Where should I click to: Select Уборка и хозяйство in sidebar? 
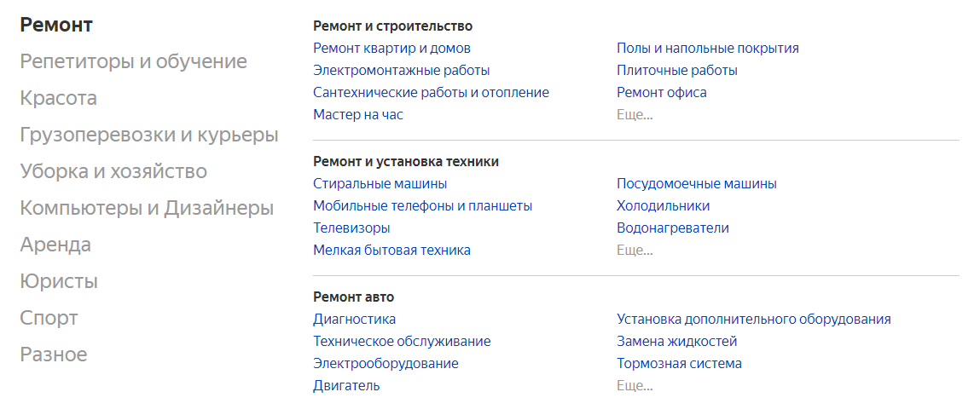[x=113, y=172]
